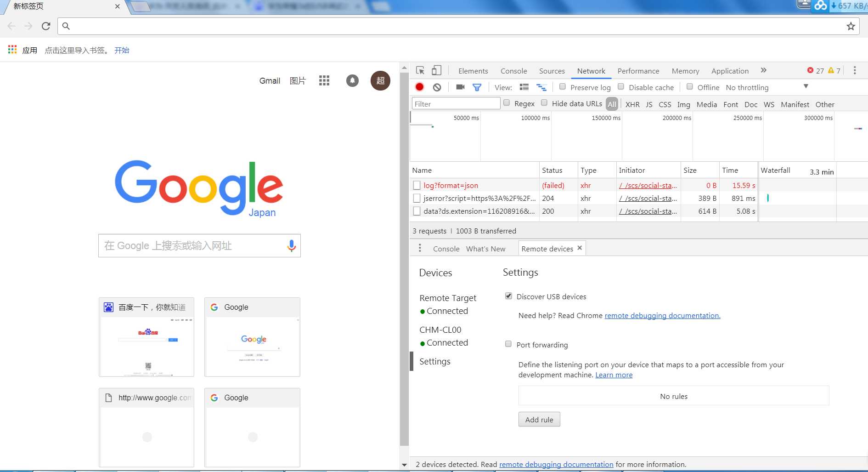Bookmark this page with the star icon
Image resolution: width=868 pixels, height=472 pixels.
pyautogui.click(x=851, y=26)
